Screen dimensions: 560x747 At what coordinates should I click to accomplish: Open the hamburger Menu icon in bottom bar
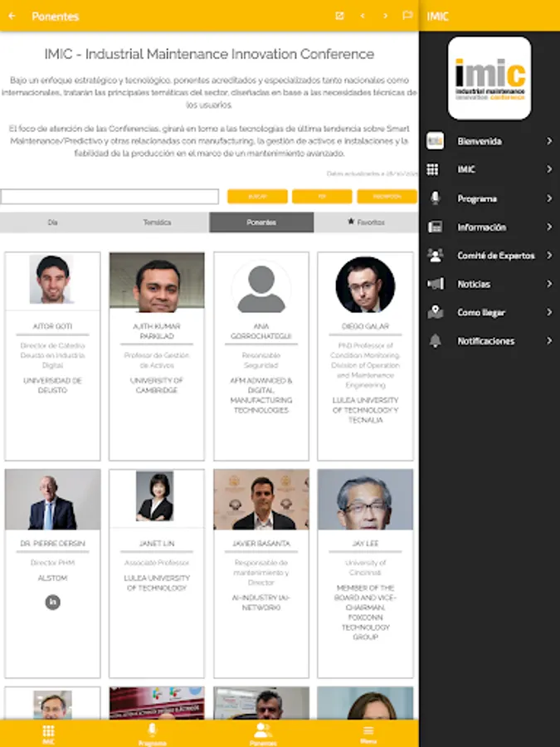(x=368, y=730)
